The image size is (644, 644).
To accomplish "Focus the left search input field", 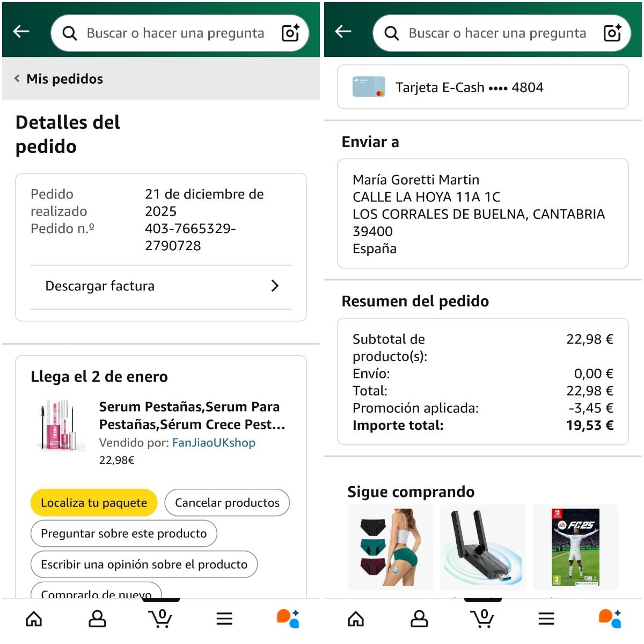I will click(175, 33).
